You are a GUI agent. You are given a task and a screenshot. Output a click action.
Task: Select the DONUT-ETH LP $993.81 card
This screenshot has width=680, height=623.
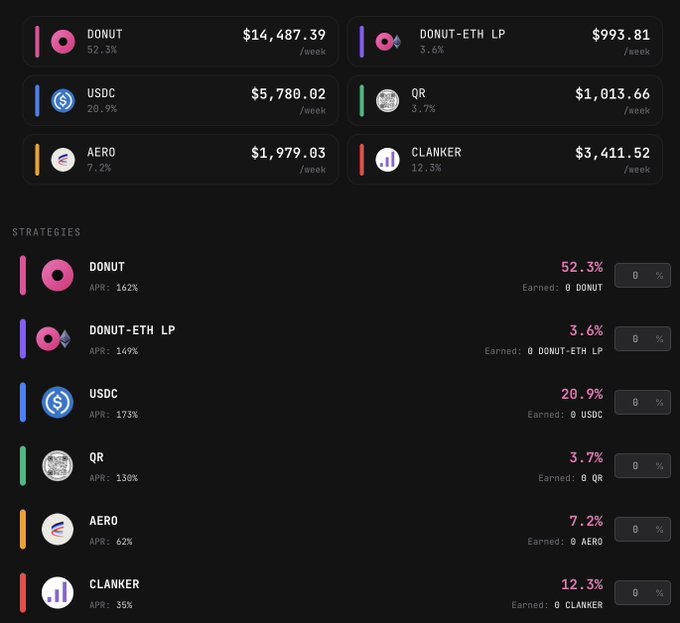coord(505,41)
